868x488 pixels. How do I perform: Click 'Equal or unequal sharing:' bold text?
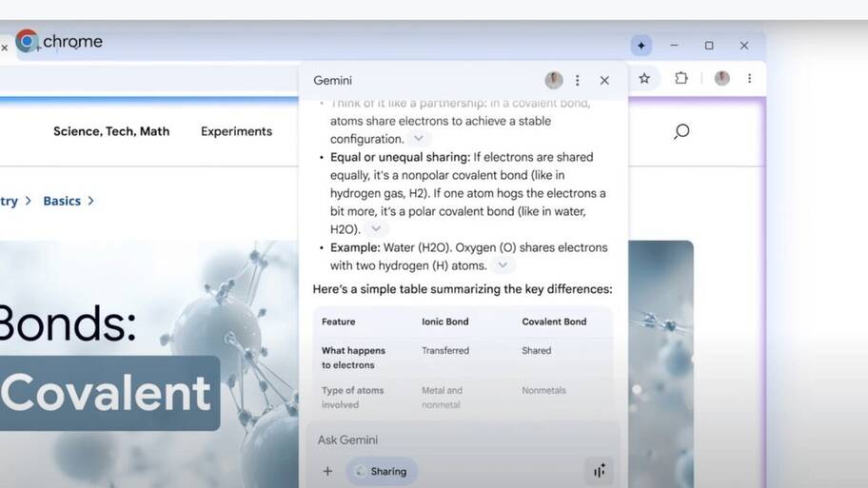400,157
